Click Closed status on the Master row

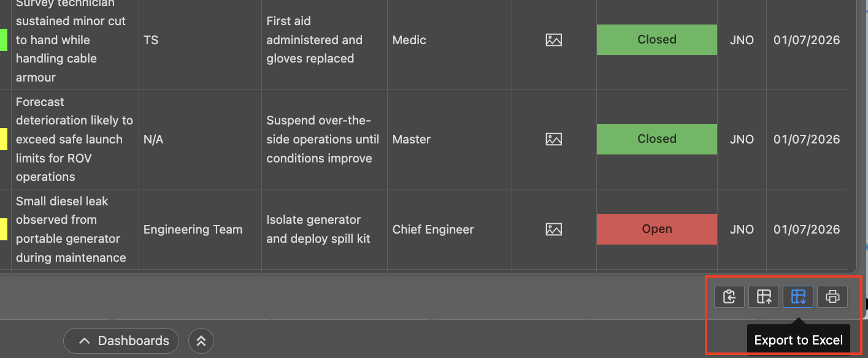pyautogui.click(x=657, y=139)
